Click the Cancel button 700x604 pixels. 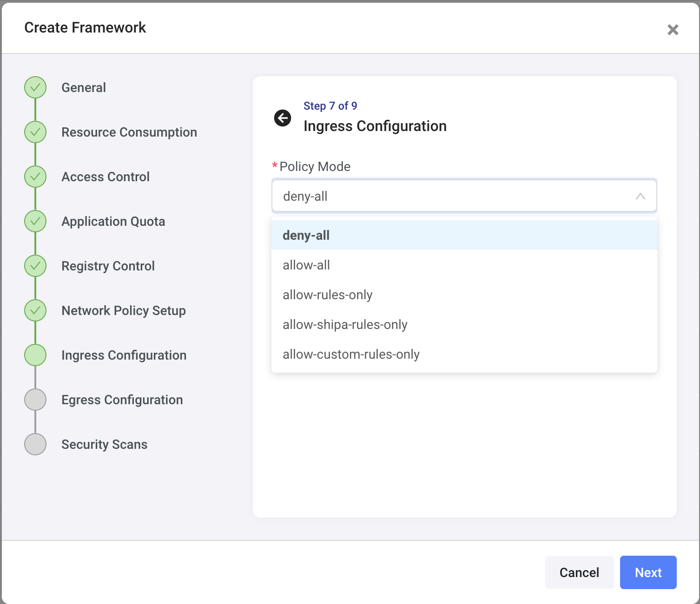point(579,572)
